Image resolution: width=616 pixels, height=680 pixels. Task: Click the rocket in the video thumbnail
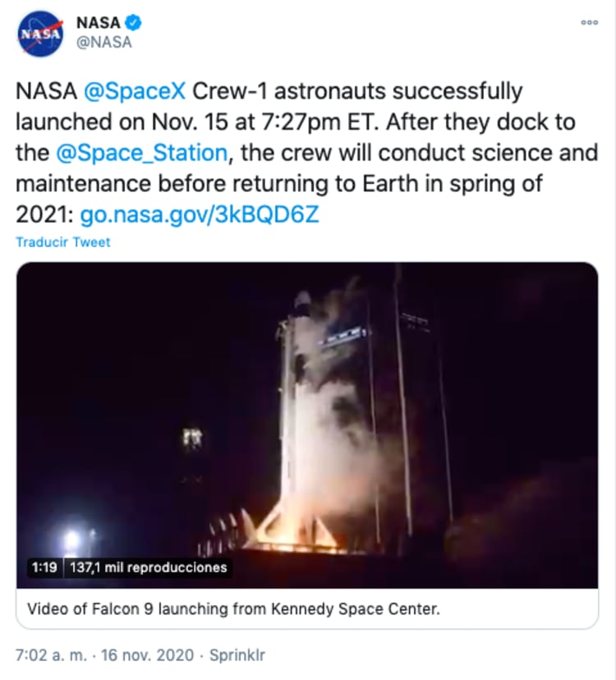(x=294, y=394)
